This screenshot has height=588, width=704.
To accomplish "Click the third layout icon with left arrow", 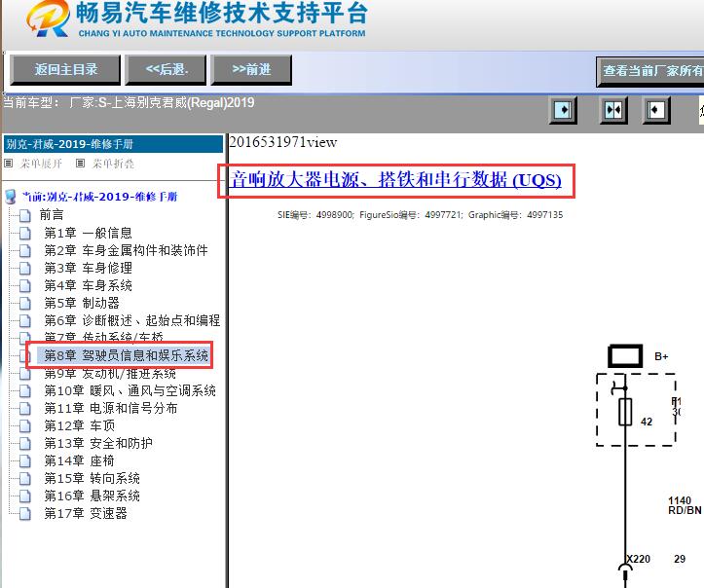I will tap(656, 110).
